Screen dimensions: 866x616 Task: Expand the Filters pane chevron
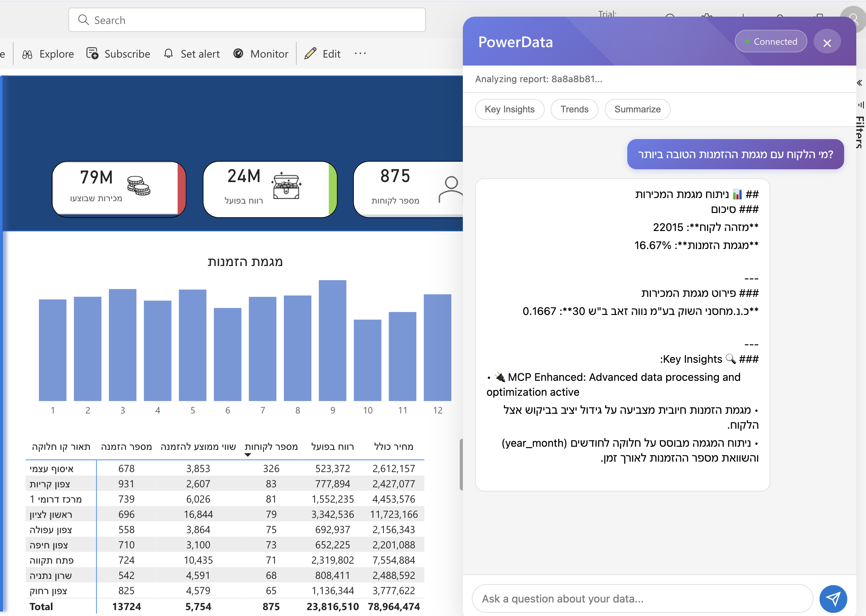(859, 83)
